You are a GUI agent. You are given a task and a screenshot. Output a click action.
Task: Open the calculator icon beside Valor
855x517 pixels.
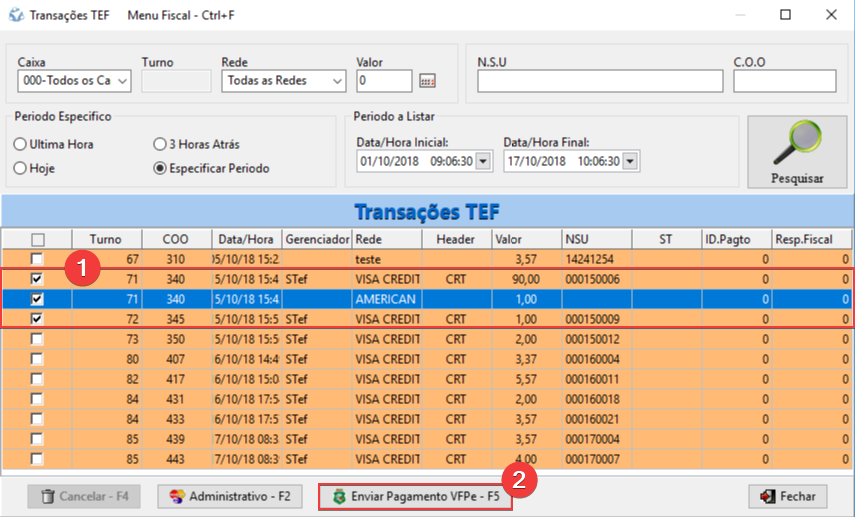[427, 81]
